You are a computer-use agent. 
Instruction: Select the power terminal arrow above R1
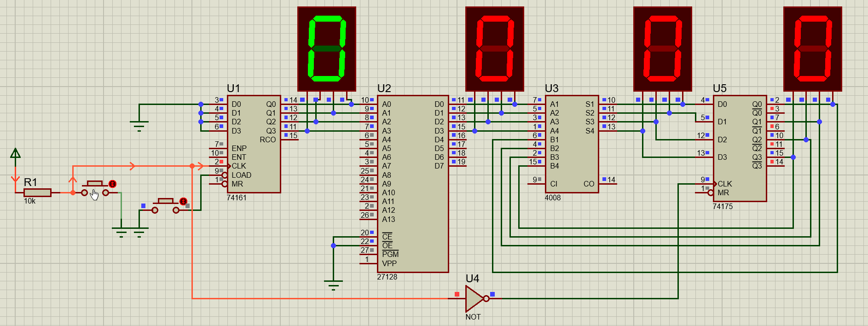(x=15, y=153)
